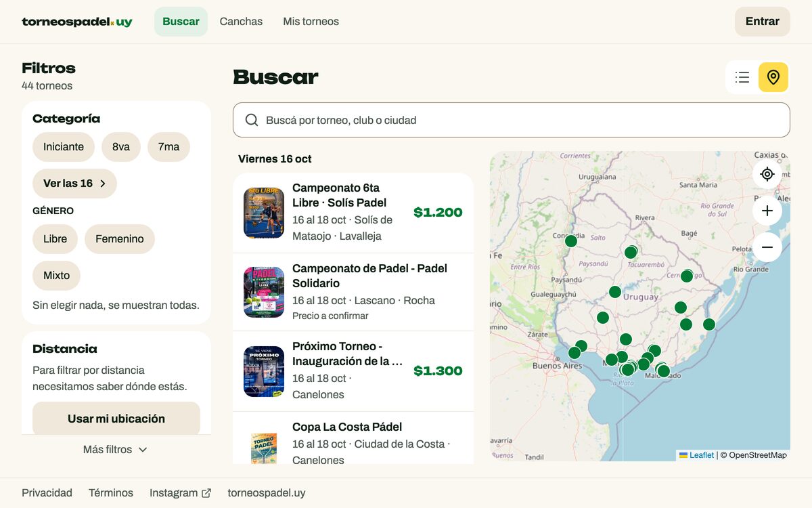
Task: Open the Mis torneos tab
Action: 311,22
